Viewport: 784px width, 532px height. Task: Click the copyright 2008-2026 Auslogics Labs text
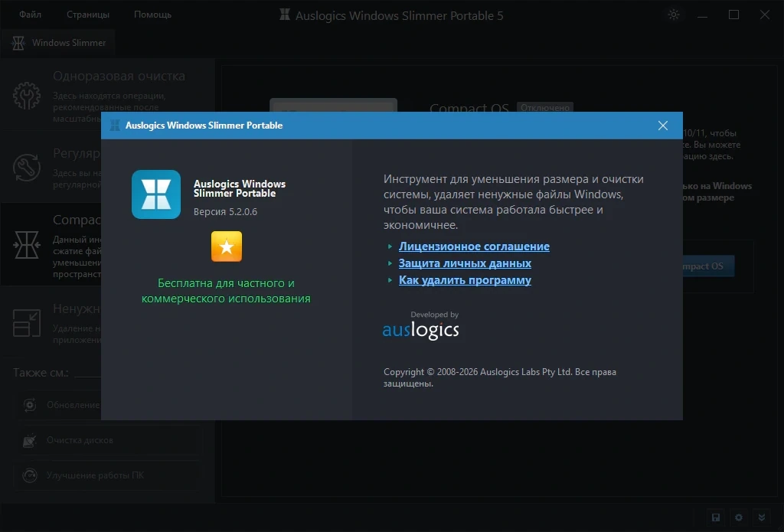pyautogui.click(x=499, y=377)
